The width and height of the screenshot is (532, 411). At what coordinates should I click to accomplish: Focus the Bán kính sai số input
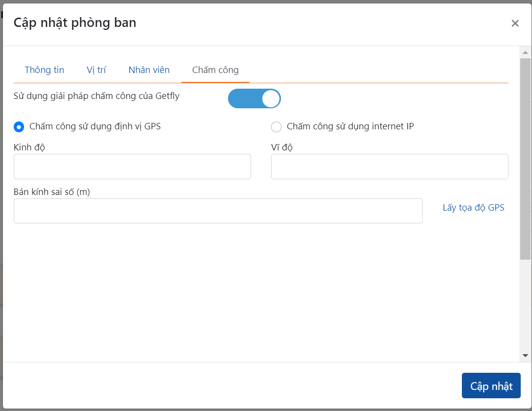(218, 211)
